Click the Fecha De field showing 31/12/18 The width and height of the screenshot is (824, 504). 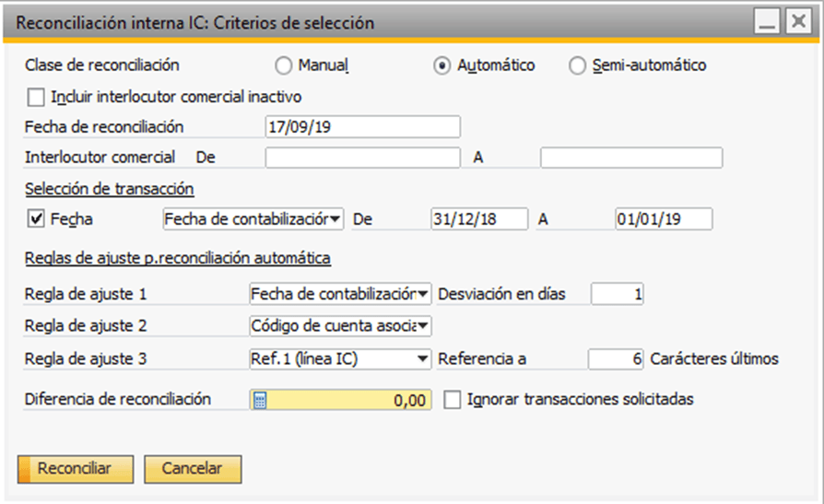coord(479,219)
